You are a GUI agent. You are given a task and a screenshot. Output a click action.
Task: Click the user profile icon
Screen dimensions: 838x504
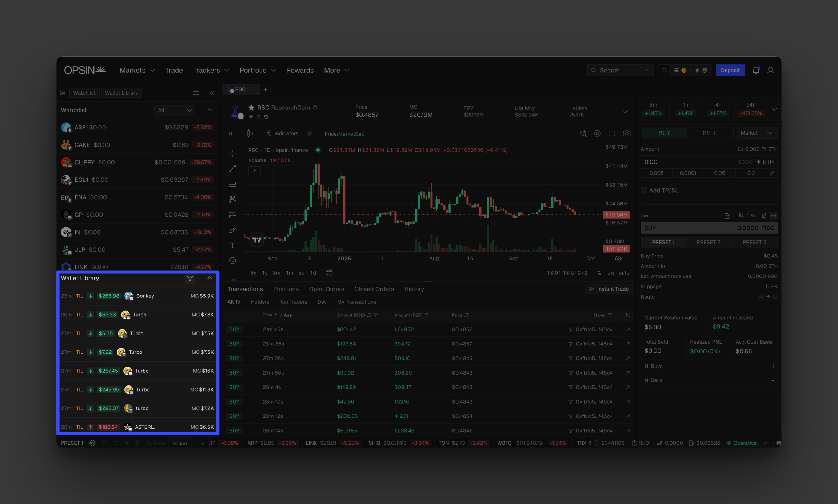[x=770, y=70]
